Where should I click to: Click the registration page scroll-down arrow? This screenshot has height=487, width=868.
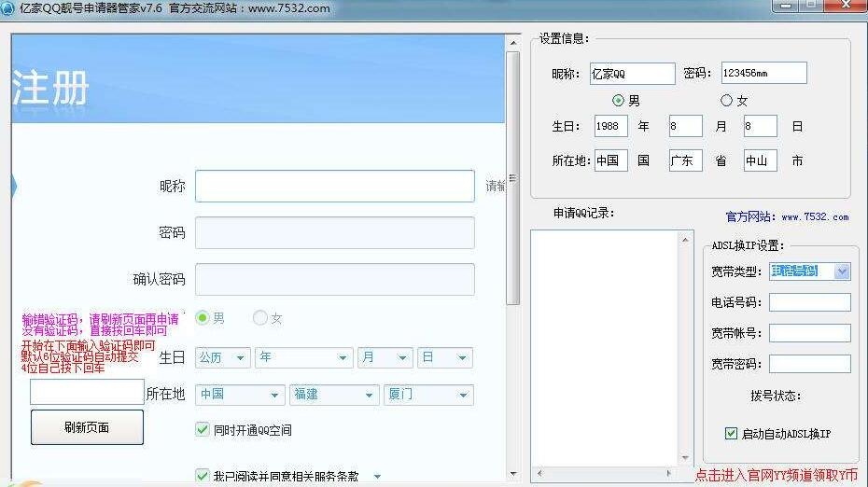513,474
